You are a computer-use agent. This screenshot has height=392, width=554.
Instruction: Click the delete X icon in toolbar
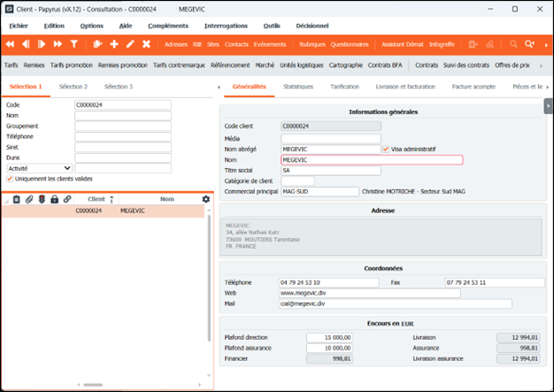(146, 43)
